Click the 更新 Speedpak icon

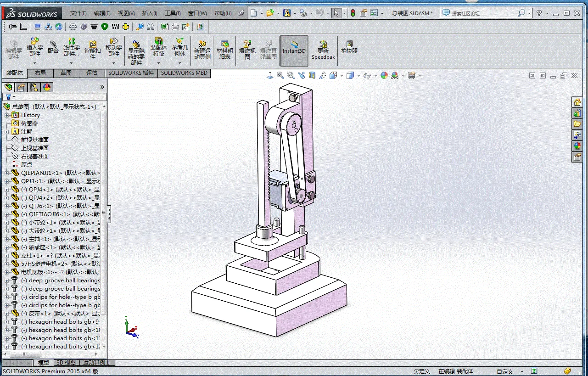click(x=323, y=44)
